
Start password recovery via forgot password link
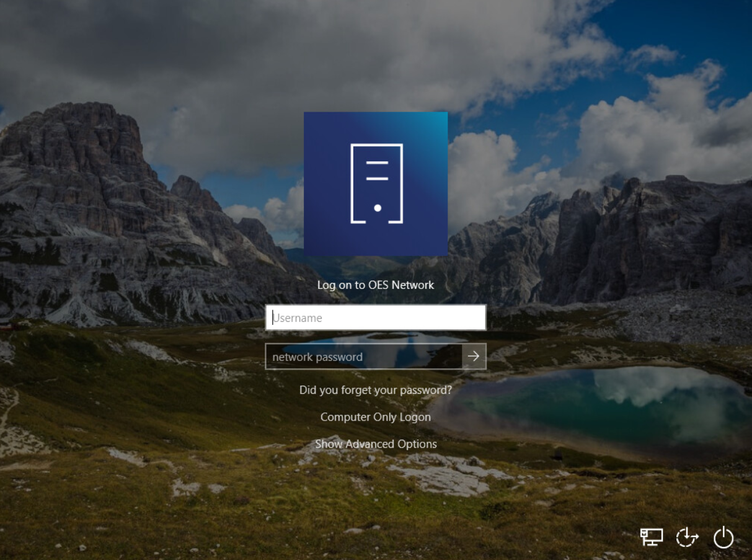click(x=376, y=390)
